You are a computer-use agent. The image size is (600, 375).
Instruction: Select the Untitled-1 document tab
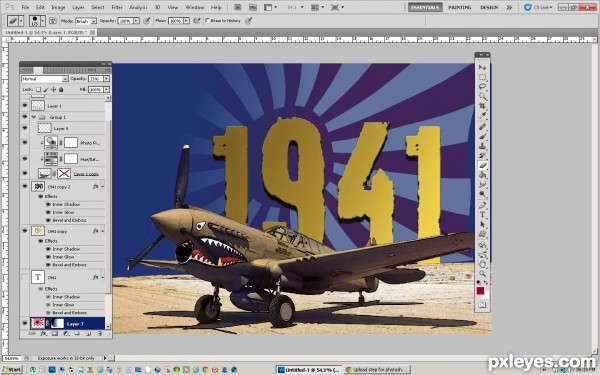point(49,33)
